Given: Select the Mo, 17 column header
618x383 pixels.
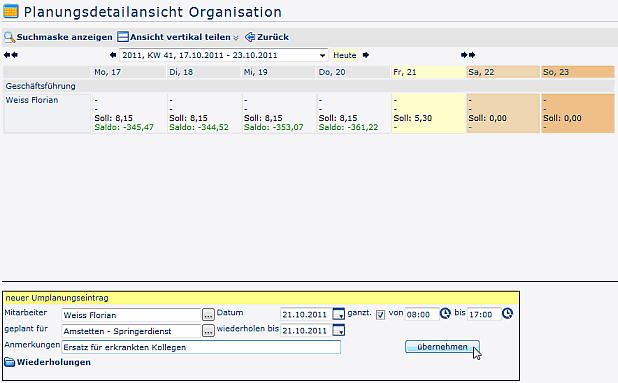Looking at the screenshot, I should click(x=128, y=72).
